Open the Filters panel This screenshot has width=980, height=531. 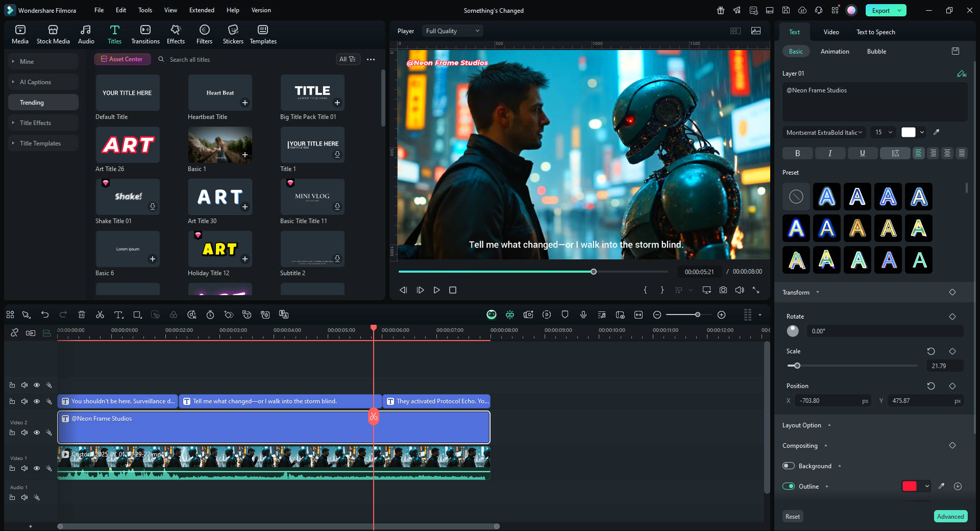pos(204,34)
